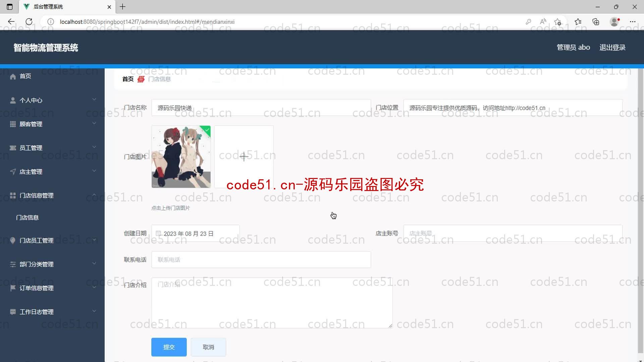Click the 退出登录 logout link
The image size is (644, 362).
point(612,47)
